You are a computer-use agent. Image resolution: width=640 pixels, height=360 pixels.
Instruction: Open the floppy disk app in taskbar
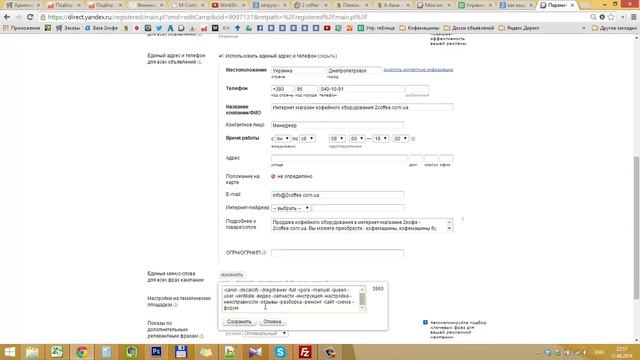pyautogui.click(x=181, y=352)
